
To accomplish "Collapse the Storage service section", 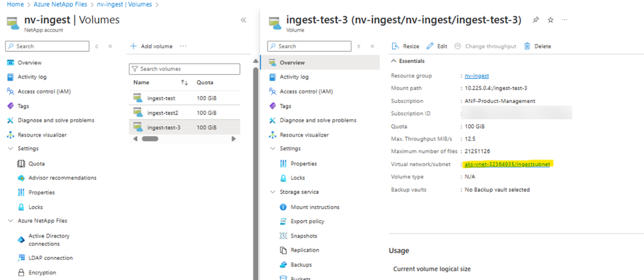I will coord(273,192).
